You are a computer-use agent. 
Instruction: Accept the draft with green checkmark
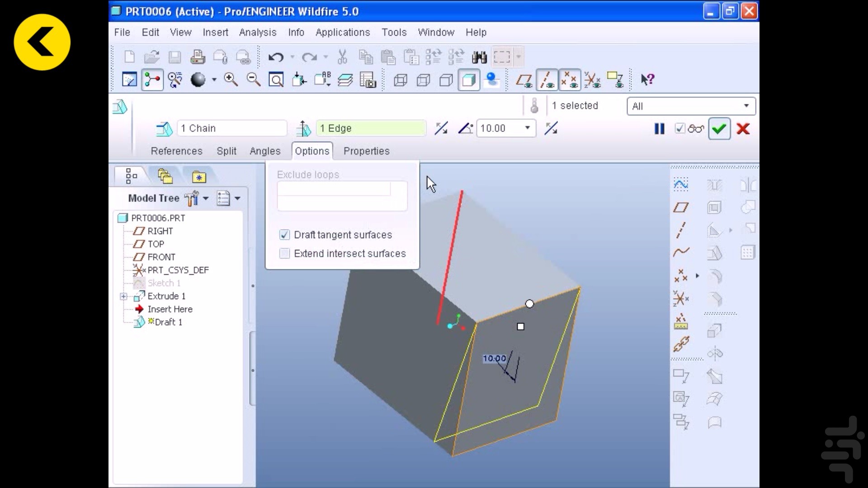[719, 129]
